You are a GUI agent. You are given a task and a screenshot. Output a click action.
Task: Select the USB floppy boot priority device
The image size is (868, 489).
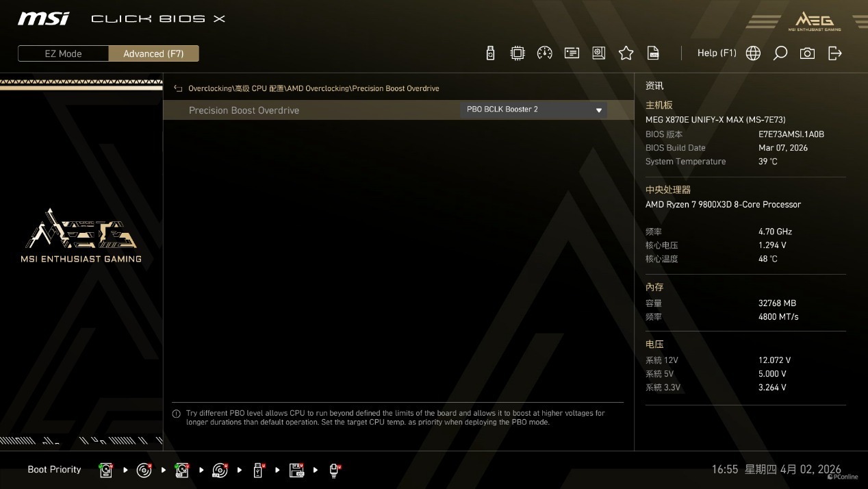tap(296, 470)
